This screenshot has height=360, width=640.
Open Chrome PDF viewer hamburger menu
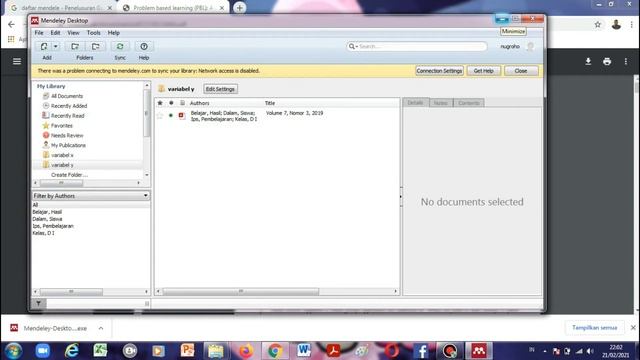[x=17, y=61]
